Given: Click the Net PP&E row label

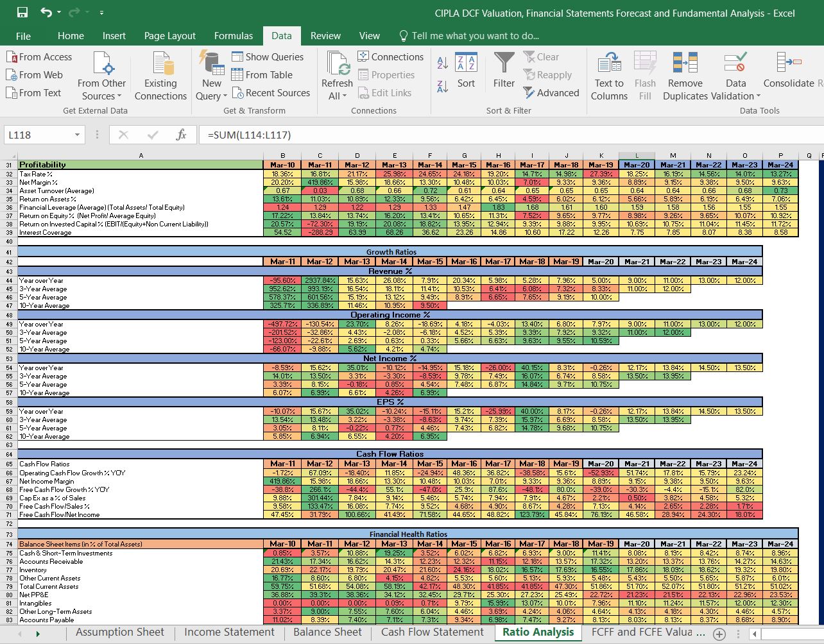Looking at the screenshot, I should pos(35,595).
